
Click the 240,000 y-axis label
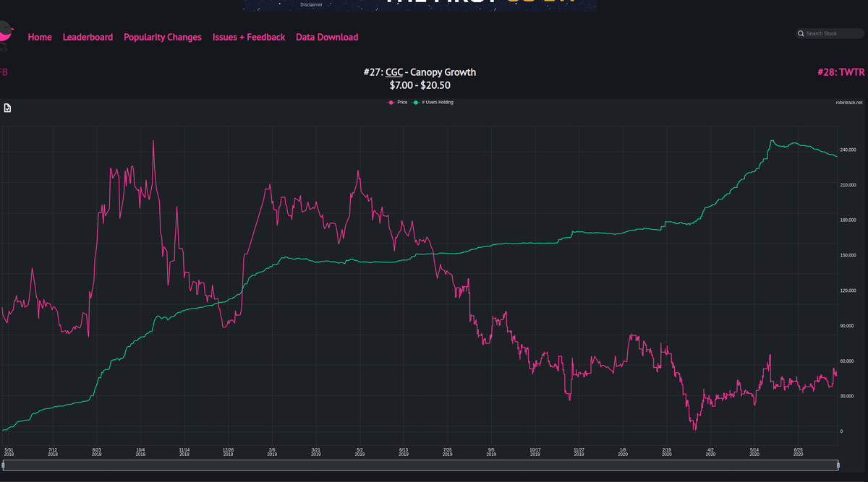(848, 150)
